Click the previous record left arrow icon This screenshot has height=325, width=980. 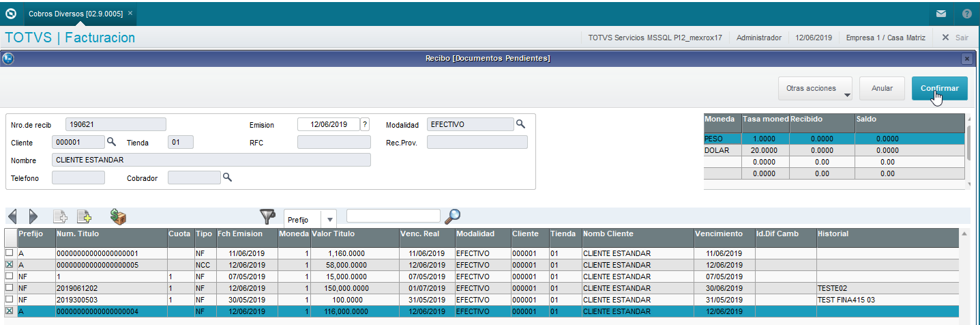[x=12, y=217]
